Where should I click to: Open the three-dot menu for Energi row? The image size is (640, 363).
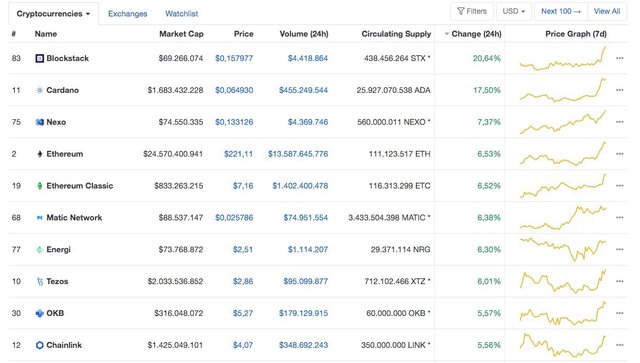pyautogui.click(x=620, y=249)
